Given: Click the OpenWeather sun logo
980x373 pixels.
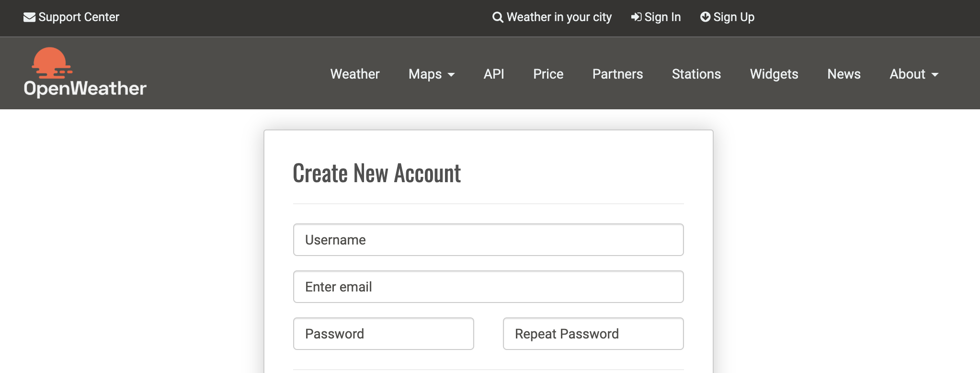Looking at the screenshot, I should click(x=52, y=63).
